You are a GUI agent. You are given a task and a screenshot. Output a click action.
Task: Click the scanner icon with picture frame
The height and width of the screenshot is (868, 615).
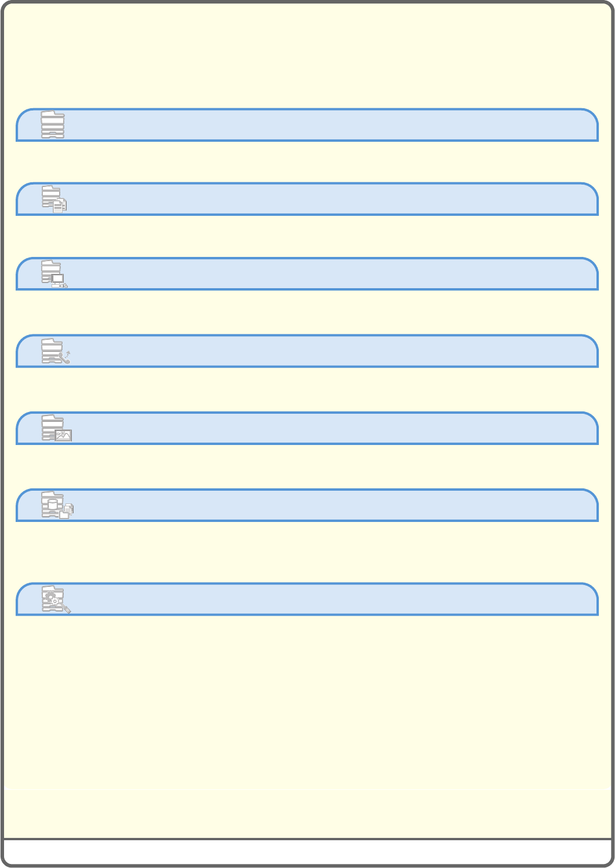tap(56, 429)
